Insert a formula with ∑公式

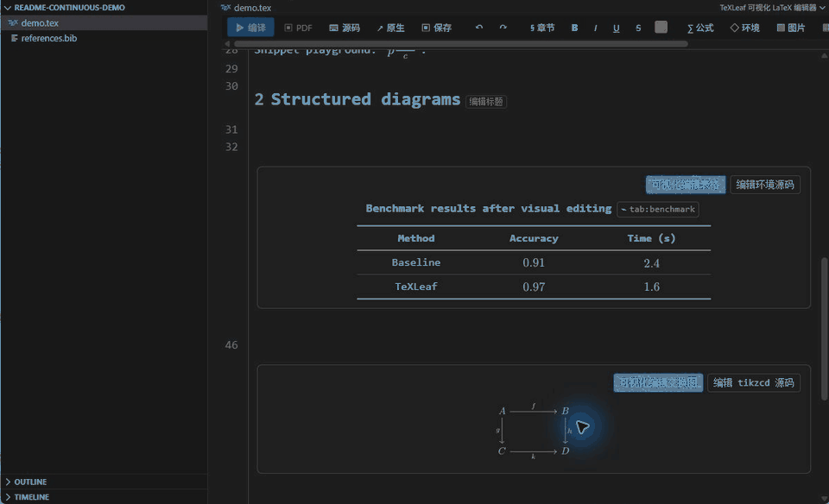tap(700, 28)
